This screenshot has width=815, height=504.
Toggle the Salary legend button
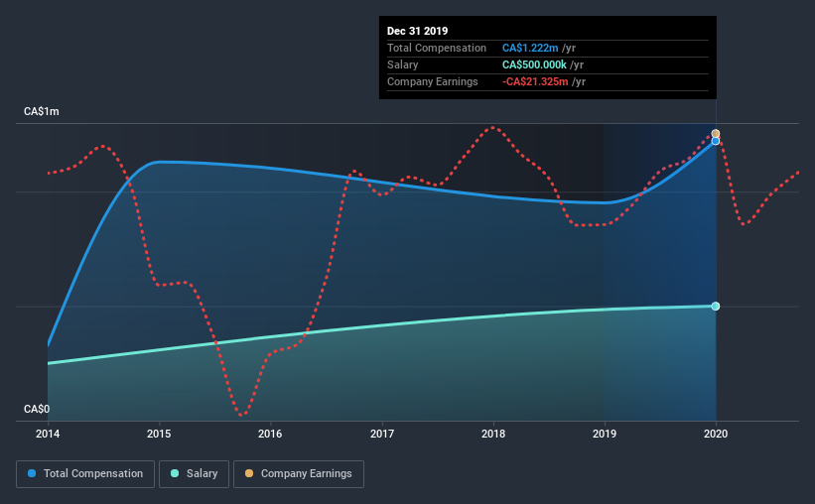[x=194, y=474]
